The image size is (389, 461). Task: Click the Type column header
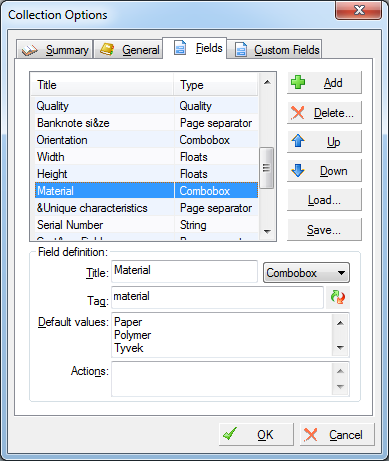[216, 85]
